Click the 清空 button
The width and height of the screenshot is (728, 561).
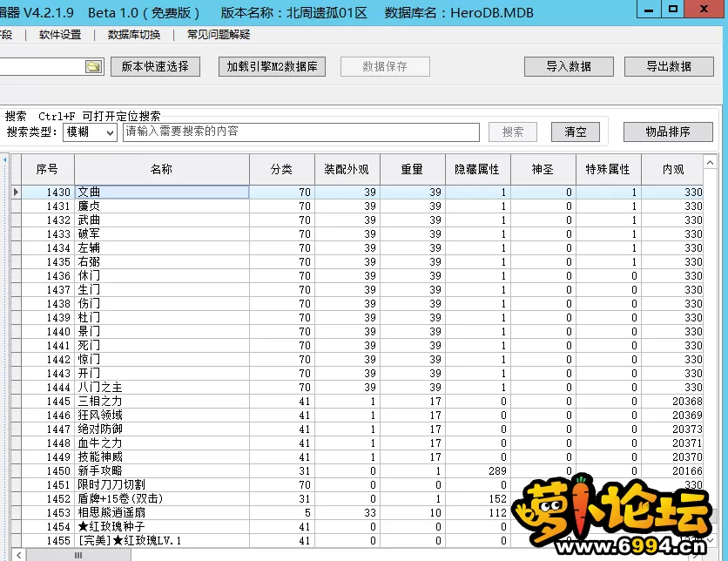(576, 132)
